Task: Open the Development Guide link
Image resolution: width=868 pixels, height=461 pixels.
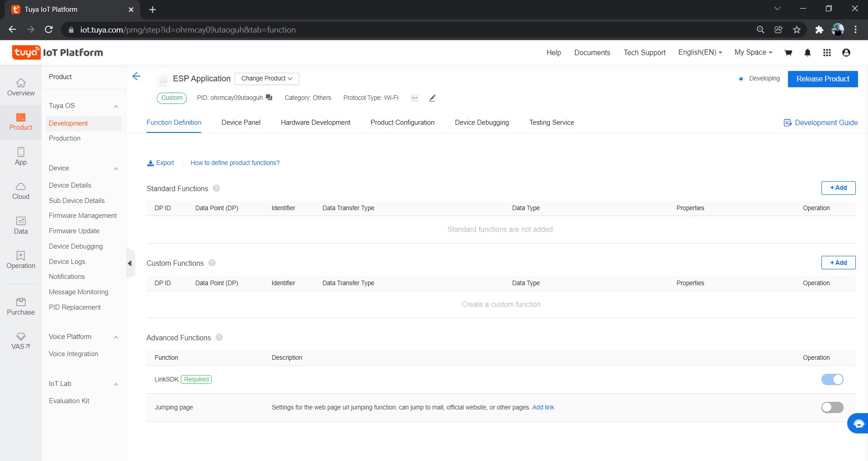Action: click(821, 122)
